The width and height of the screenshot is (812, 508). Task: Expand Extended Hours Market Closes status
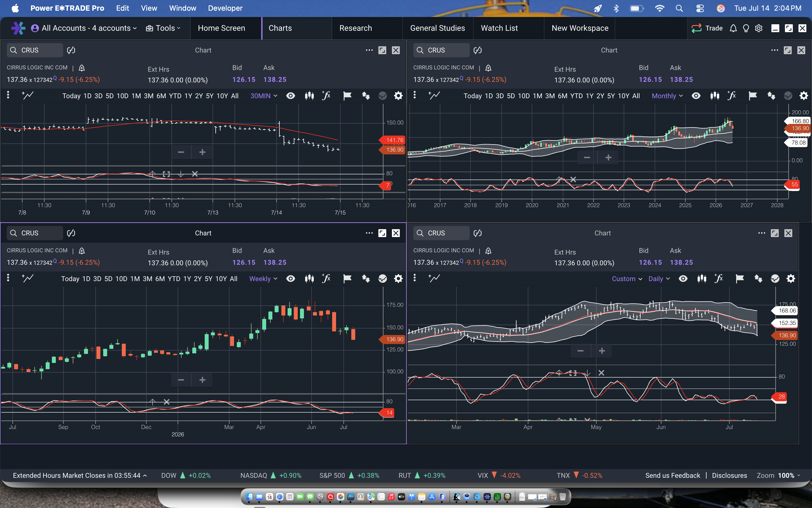click(80, 476)
